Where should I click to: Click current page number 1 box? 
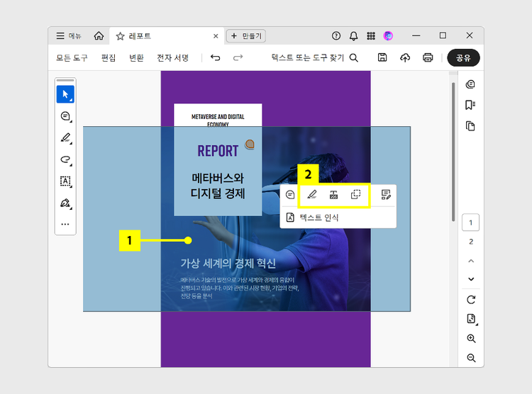(x=470, y=223)
